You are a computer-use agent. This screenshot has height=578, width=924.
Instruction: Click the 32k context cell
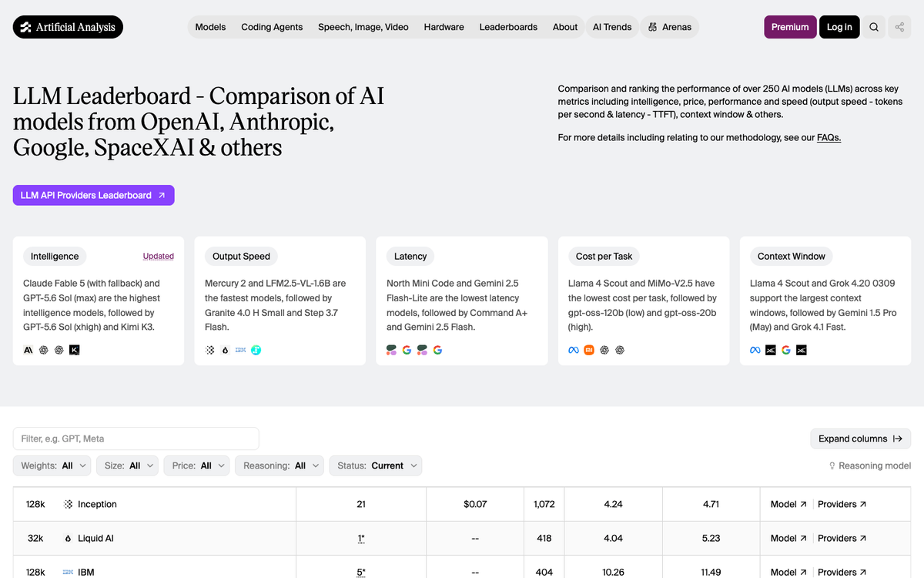[35, 538]
